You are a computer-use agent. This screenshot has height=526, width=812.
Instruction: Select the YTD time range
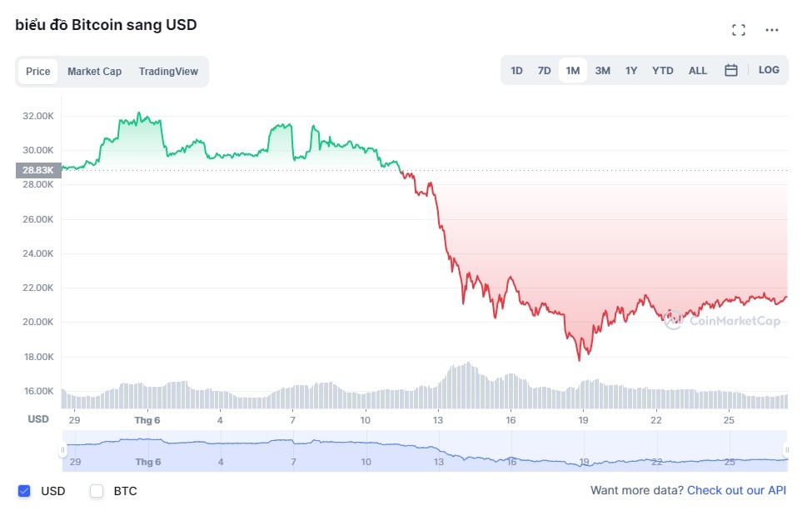(663, 71)
